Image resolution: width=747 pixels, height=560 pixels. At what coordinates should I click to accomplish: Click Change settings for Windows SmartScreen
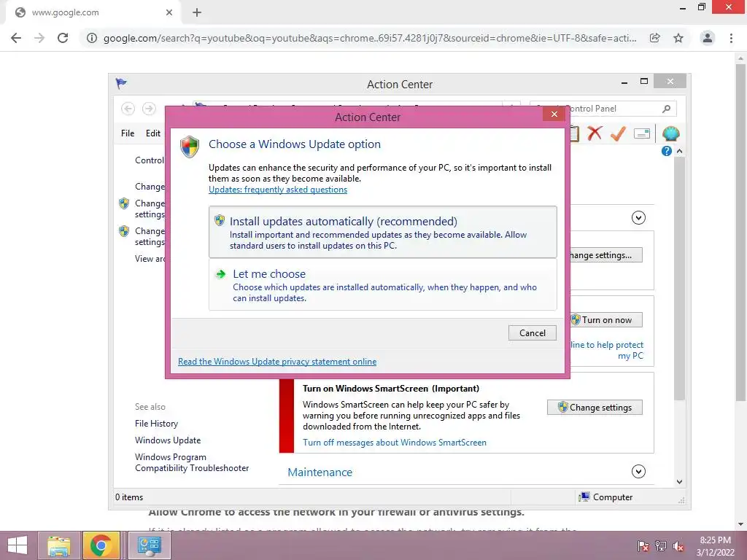(595, 407)
